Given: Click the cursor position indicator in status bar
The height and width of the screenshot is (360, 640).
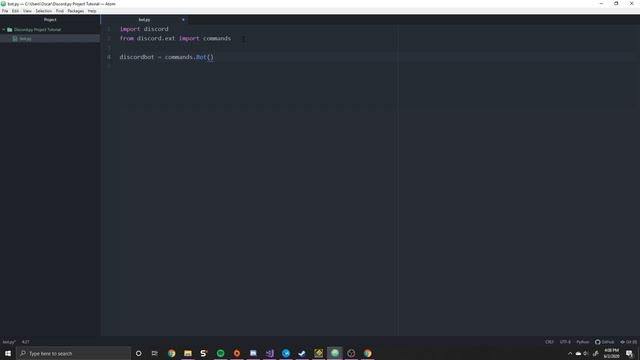Looking at the screenshot, I should (25, 342).
